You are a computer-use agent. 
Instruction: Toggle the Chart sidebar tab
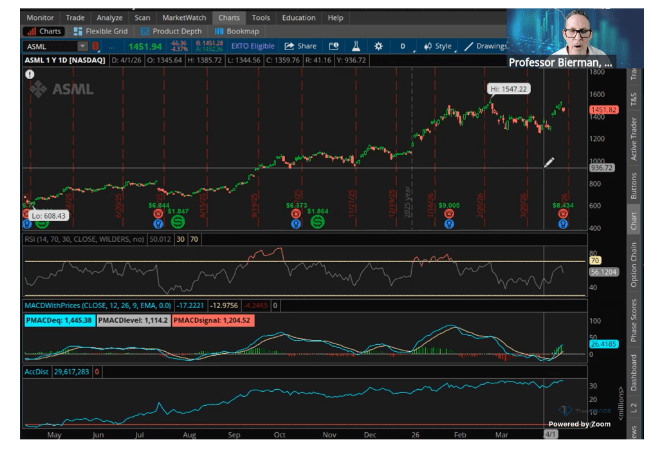coord(633,220)
